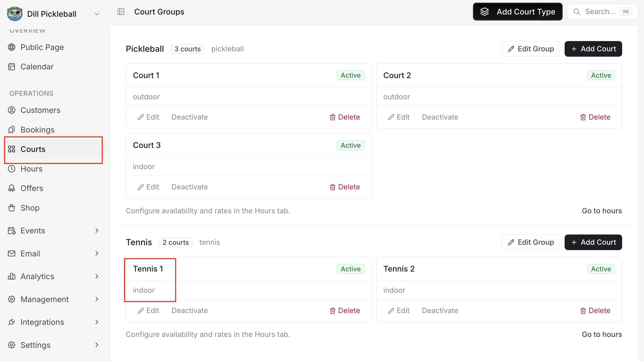Deactivate Tennis 1

tap(190, 311)
